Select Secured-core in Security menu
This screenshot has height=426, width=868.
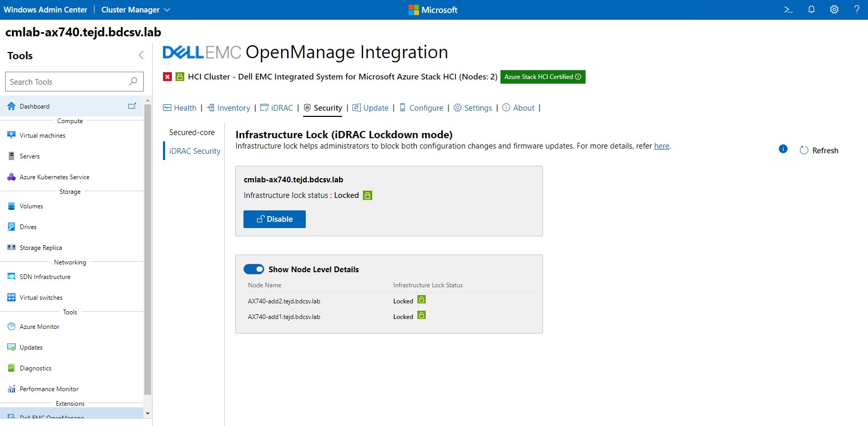coord(192,132)
